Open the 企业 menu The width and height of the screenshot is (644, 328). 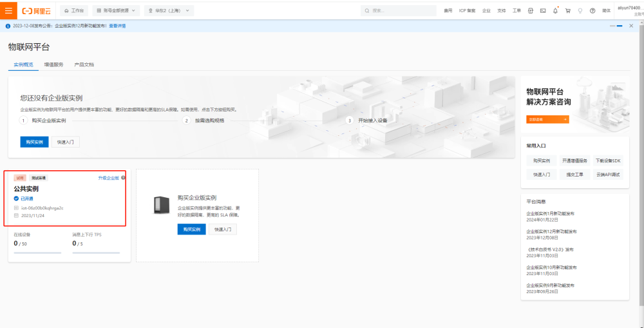pos(486,11)
